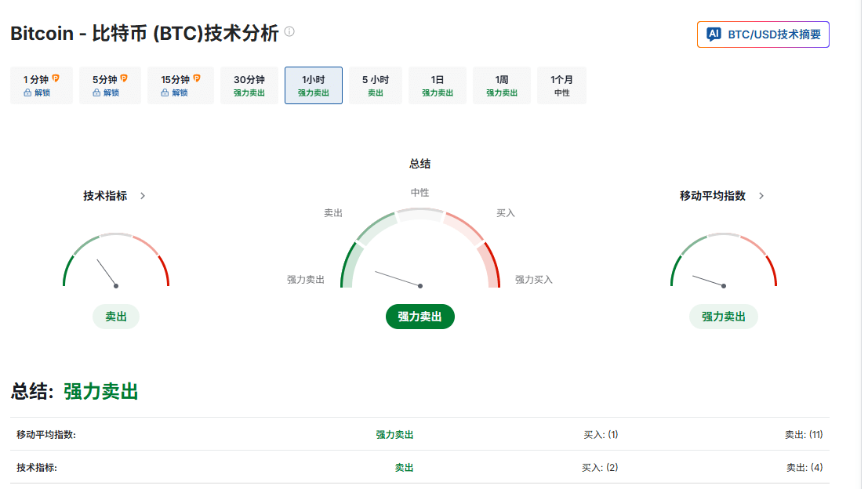Expand the 移动平均指数 chevron arrow

(x=761, y=196)
